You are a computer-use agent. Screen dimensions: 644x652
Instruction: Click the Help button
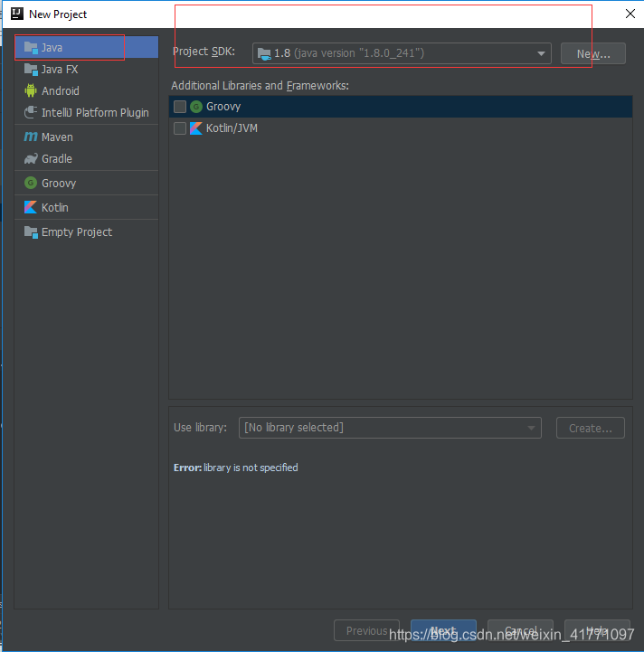[597, 630]
